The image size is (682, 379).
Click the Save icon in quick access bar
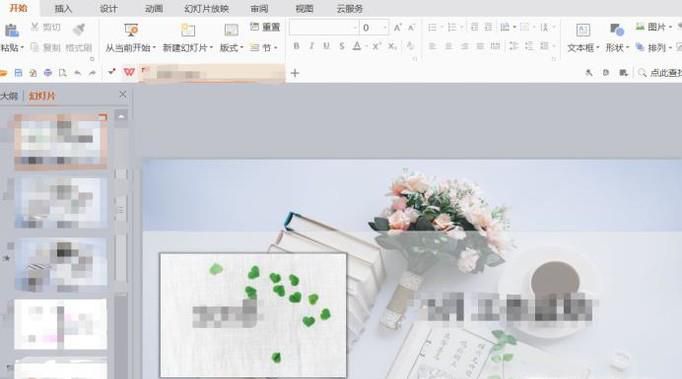coord(18,73)
